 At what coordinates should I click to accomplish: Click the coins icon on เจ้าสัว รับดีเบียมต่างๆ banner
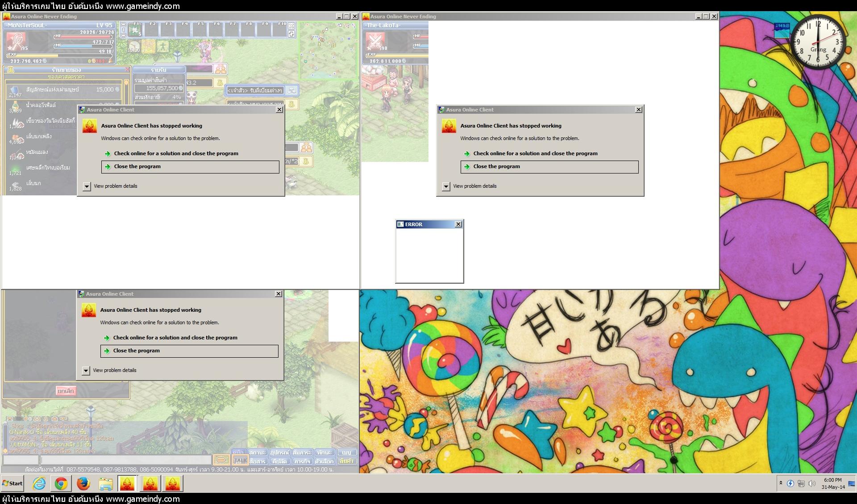(292, 90)
